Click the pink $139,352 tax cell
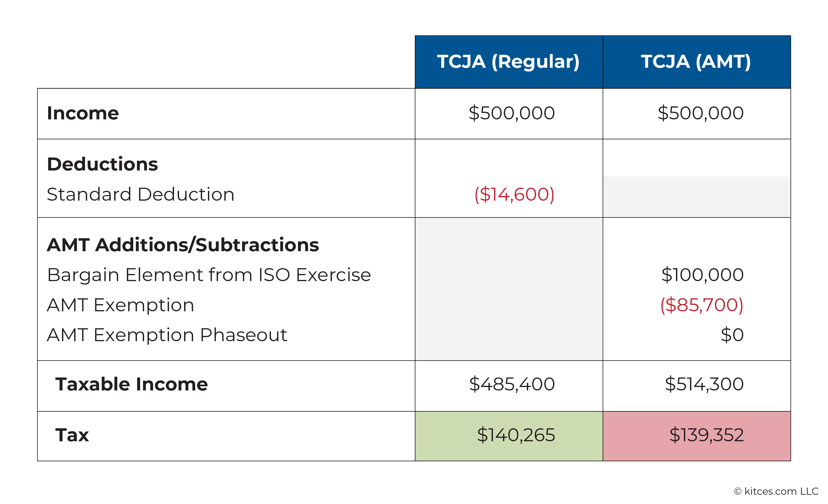828x504 pixels. 697,436
